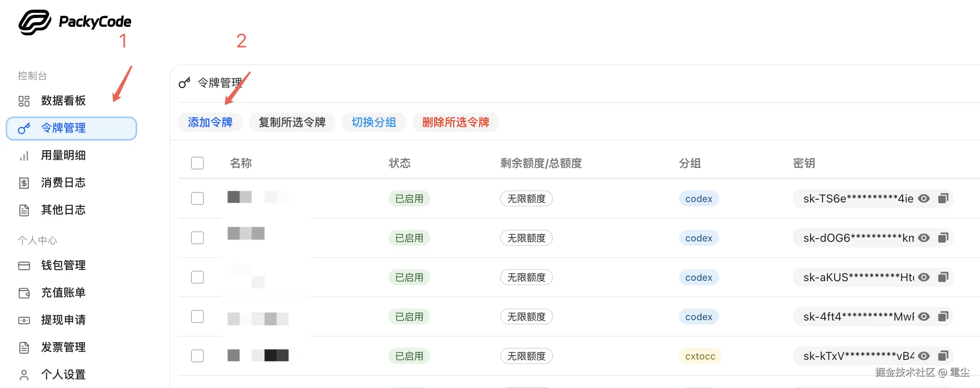Copy the sk-kTxV key with copy icon
The height and width of the screenshot is (388, 980).
point(943,356)
